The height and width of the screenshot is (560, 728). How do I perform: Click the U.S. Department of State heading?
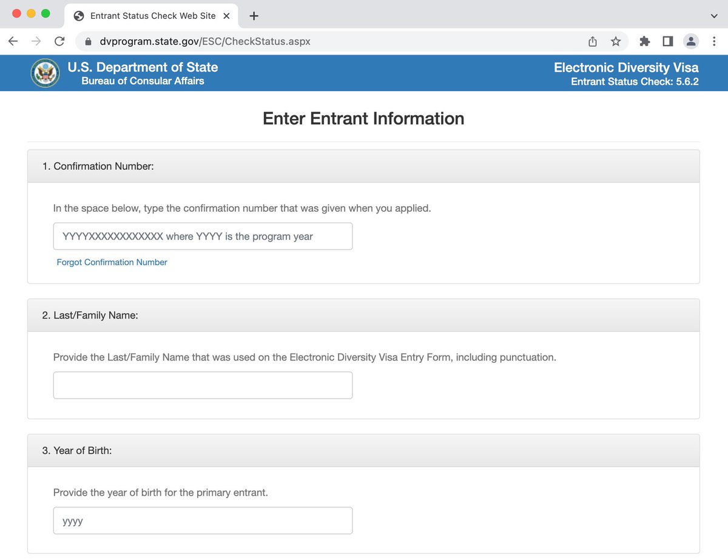click(143, 67)
